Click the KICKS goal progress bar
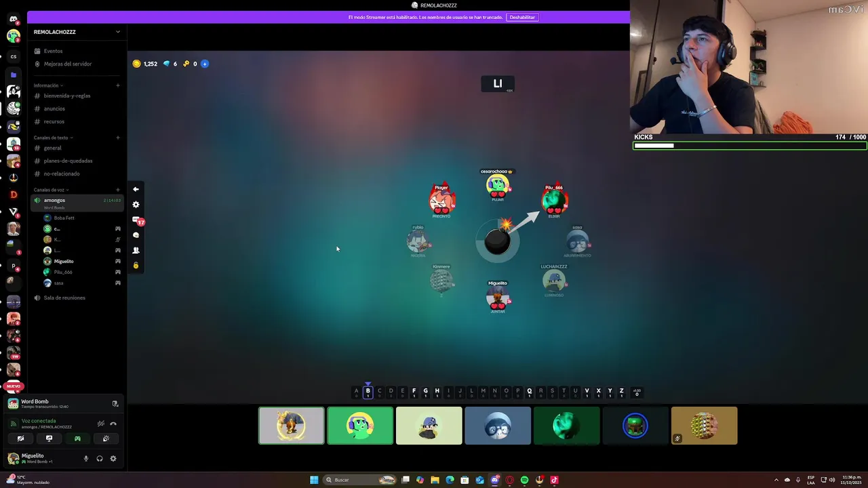This screenshot has width=868, height=488. 750,145
